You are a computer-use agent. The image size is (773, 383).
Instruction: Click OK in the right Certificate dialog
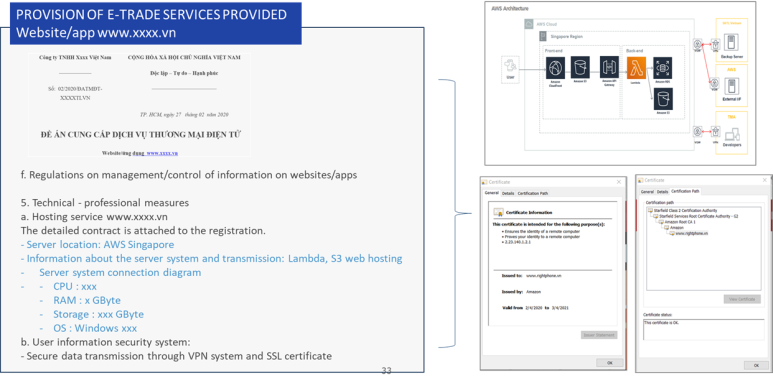pos(757,365)
